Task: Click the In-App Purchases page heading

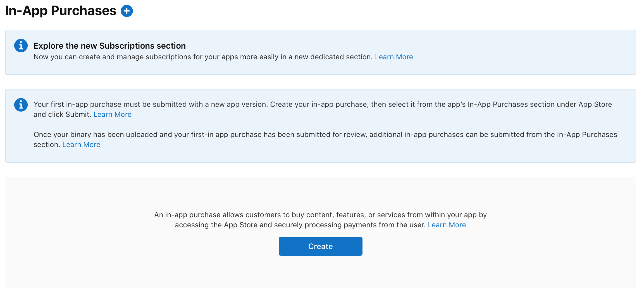Action: 61,11
